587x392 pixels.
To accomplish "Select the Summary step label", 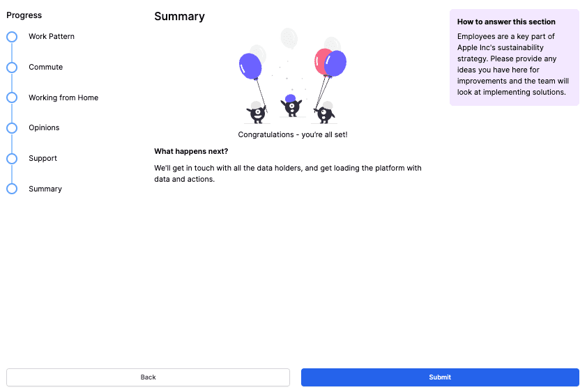I will tap(45, 189).
